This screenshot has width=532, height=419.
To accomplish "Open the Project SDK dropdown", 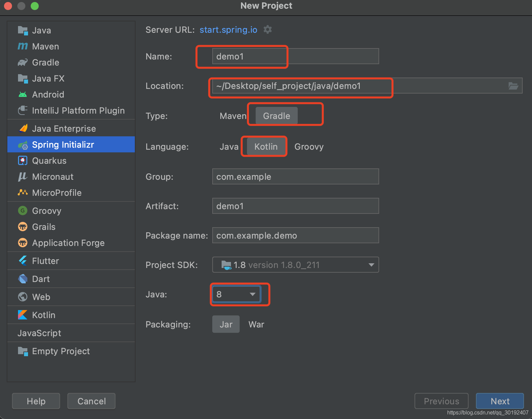I will [296, 265].
